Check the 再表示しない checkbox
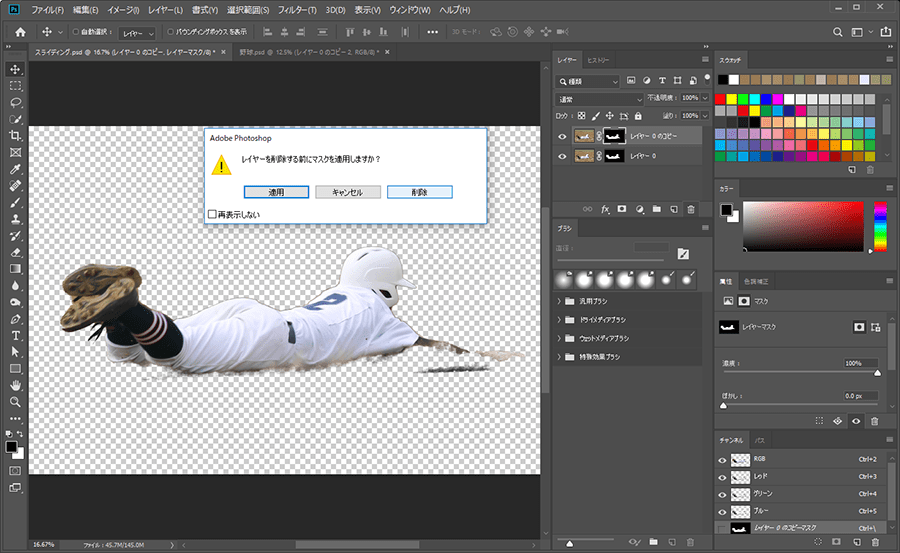This screenshot has height=553, width=900. tap(212, 213)
